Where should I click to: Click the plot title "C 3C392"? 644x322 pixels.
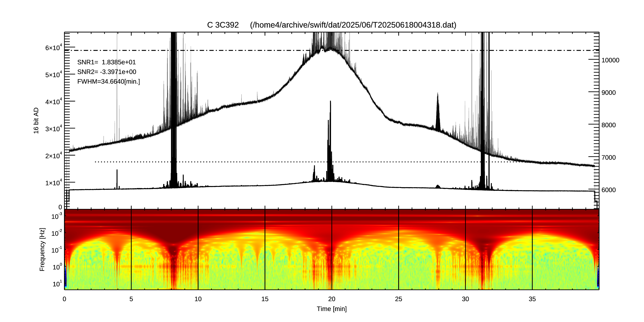223,25
